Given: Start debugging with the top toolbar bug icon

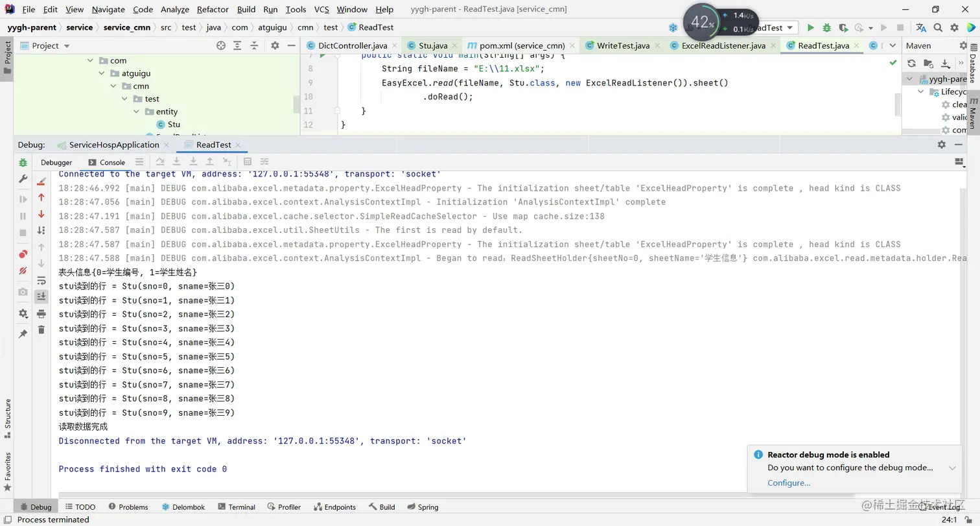Looking at the screenshot, I should (x=826, y=28).
